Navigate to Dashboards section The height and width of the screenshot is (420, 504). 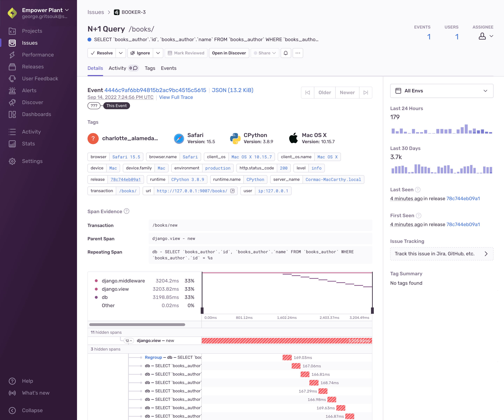[36, 114]
